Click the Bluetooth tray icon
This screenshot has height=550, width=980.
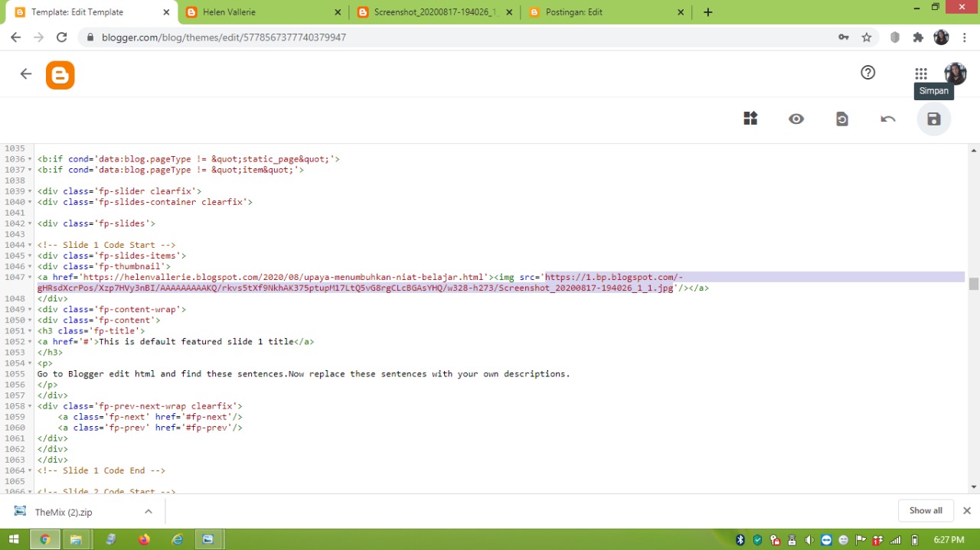740,540
